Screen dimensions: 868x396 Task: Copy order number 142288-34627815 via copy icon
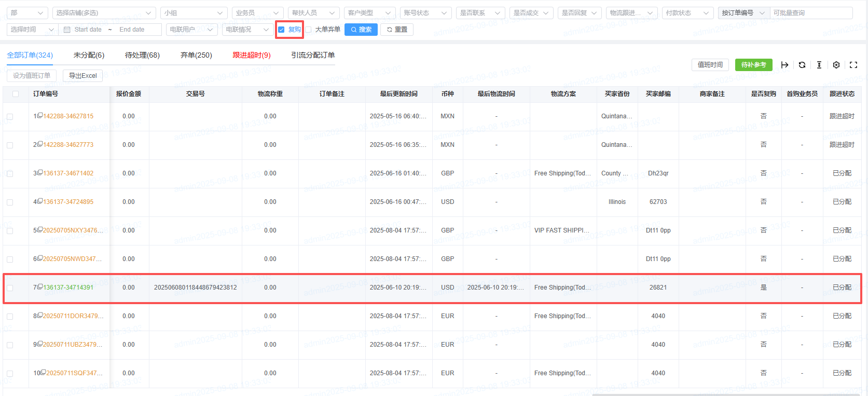(x=40, y=115)
